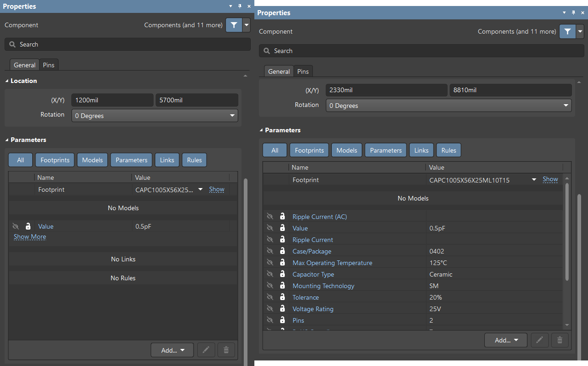Click the filter funnel icon in left panel
This screenshot has width=588, height=366.
pyautogui.click(x=234, y=25)
